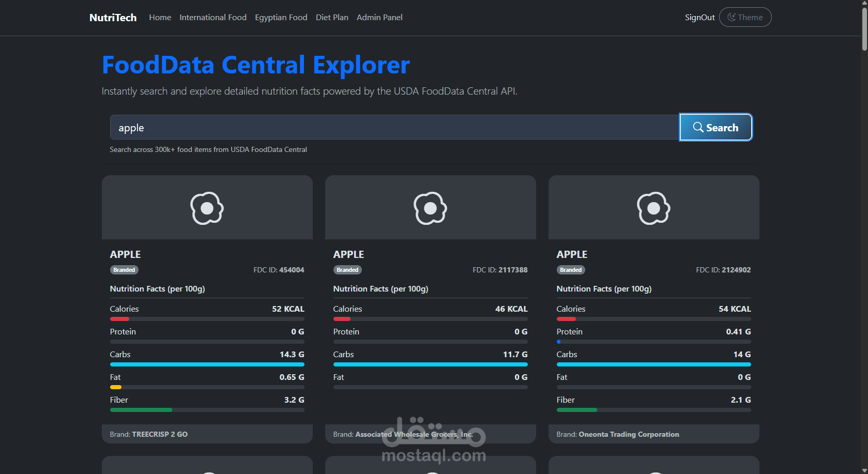This screenshot has height=474, width=868.
Task: Click the subtitle about USDA FoodData Central API
Action: pyautogui.click(x=309, y=91)
